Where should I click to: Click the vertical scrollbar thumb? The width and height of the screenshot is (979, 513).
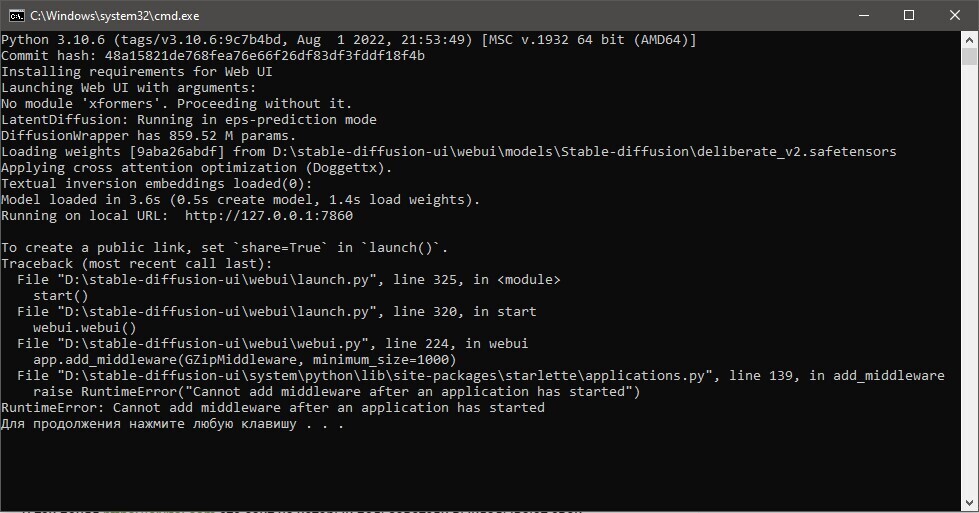coord(970,58)
